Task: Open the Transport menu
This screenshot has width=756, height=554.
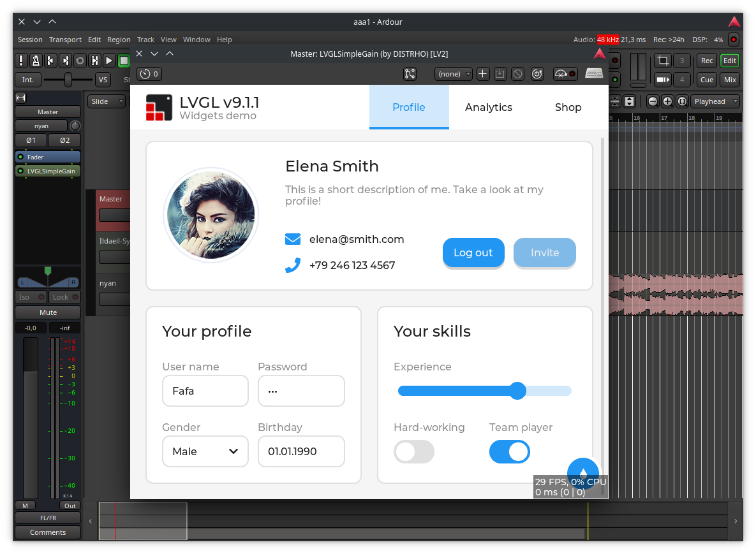Action: [65, 40]
